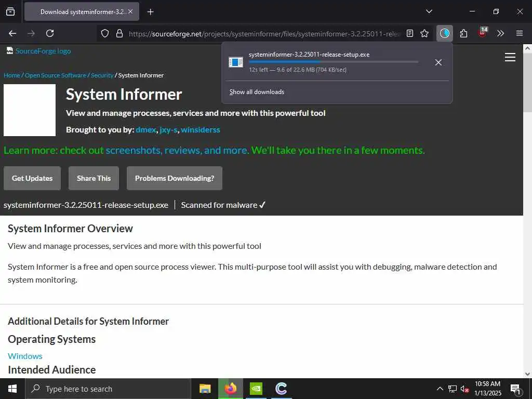The width and height of the screenshot is (532, 399).
Task: Expand more tools overflow chevron
Action: click(500, 33)
